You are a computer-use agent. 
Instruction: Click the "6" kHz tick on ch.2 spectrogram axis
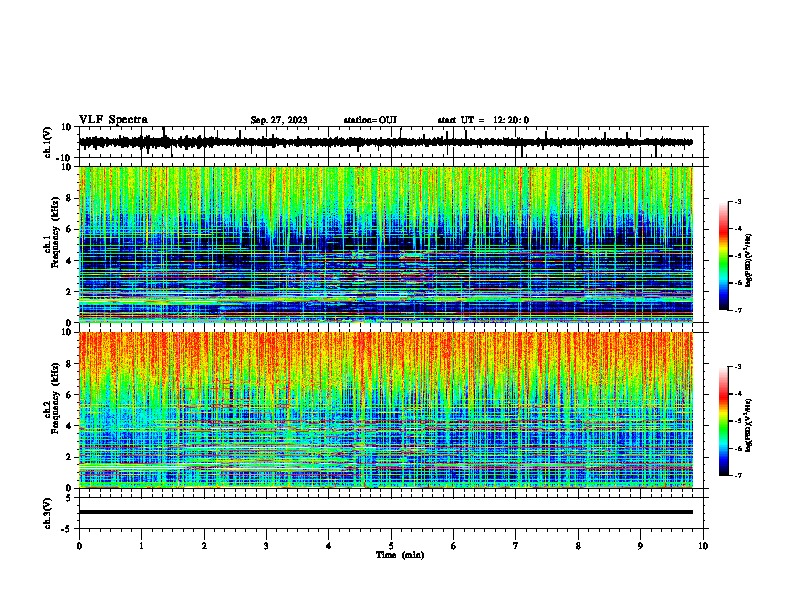point(70,395)
